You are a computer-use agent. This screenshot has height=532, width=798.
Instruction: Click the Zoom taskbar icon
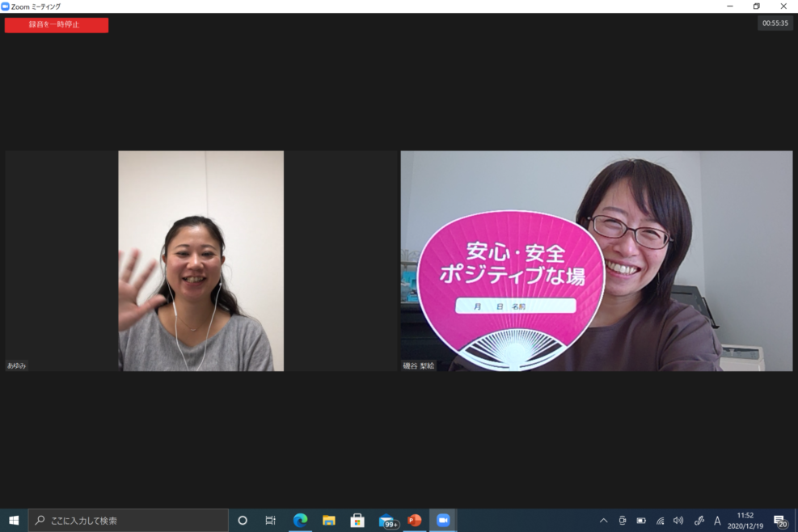[x=443, y=520]
